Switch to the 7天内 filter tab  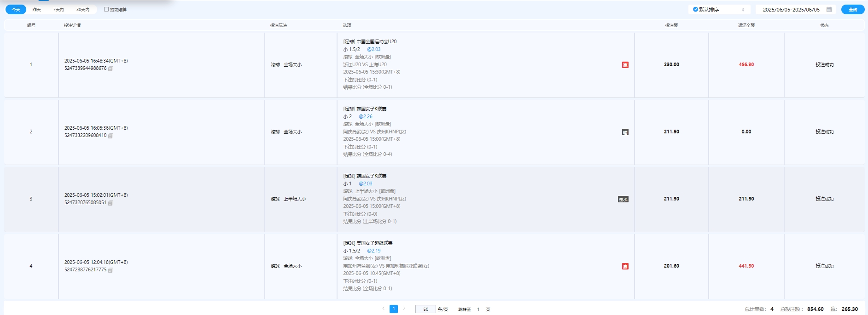(x=58, y=9)
